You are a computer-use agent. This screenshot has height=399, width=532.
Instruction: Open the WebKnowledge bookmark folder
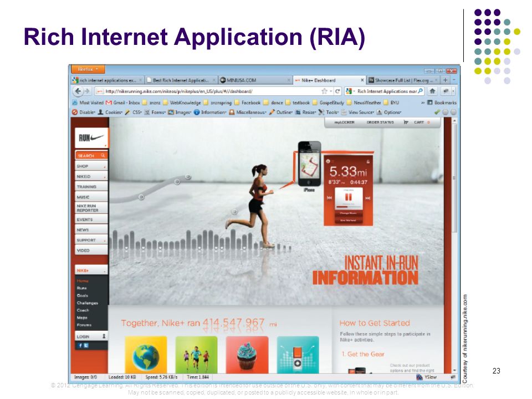coord(182,103)
